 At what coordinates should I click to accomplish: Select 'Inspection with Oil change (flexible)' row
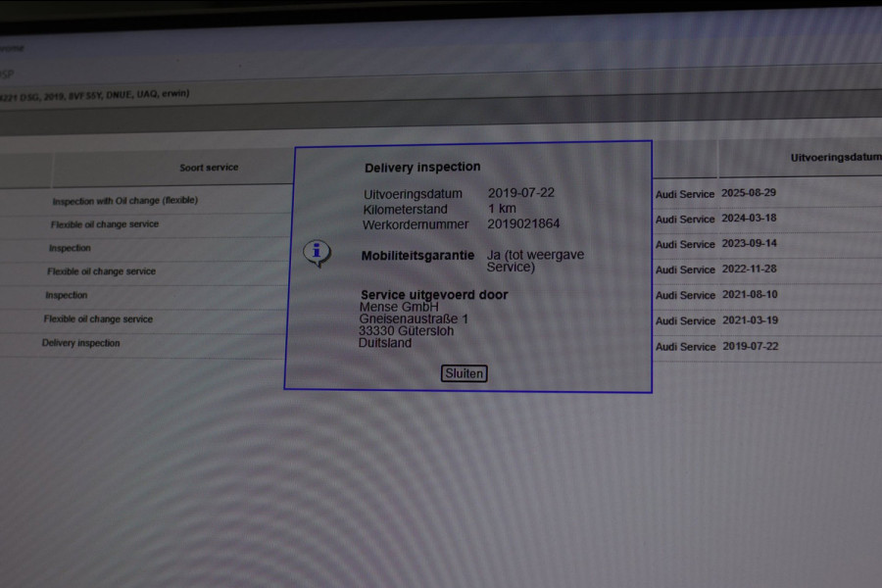point(124,200)
